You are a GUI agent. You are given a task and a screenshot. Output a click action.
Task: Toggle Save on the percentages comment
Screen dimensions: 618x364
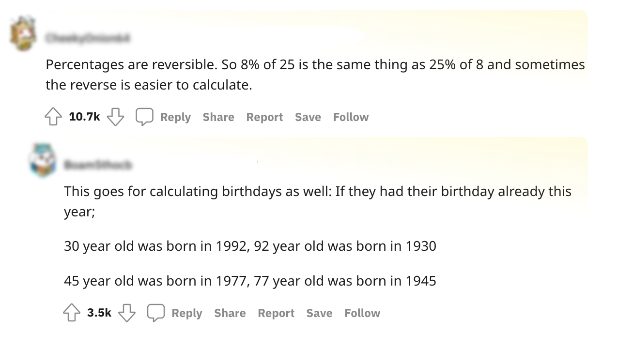point(308,117)
